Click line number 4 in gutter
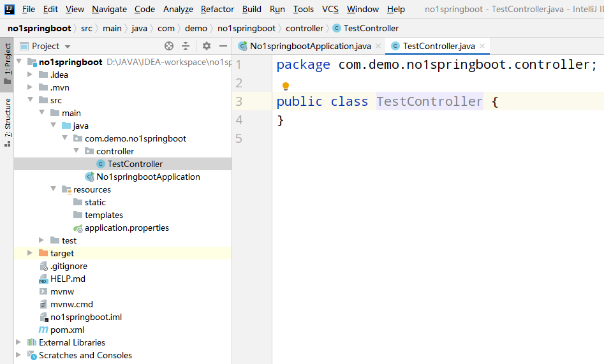The height and width of the screenshot is (364, 604). pyautogui.click(x=239, y=120)
